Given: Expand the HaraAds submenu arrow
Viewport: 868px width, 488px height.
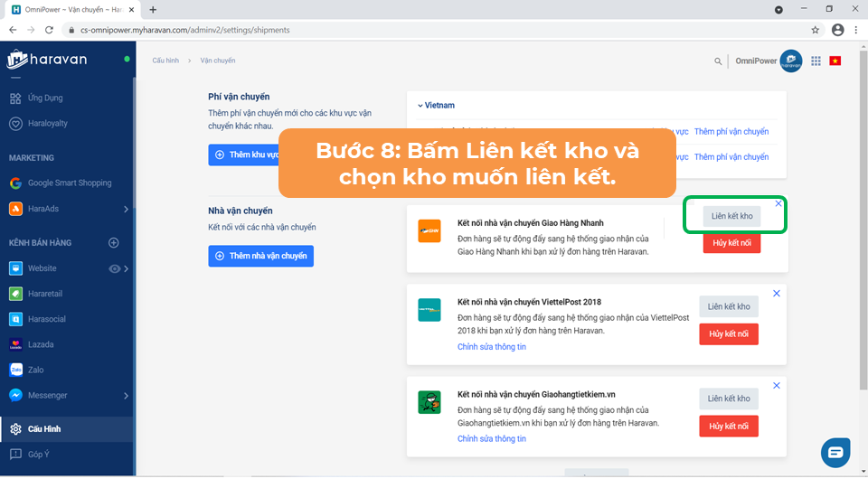Looking at the screenshot, I should tap(127, 209).
